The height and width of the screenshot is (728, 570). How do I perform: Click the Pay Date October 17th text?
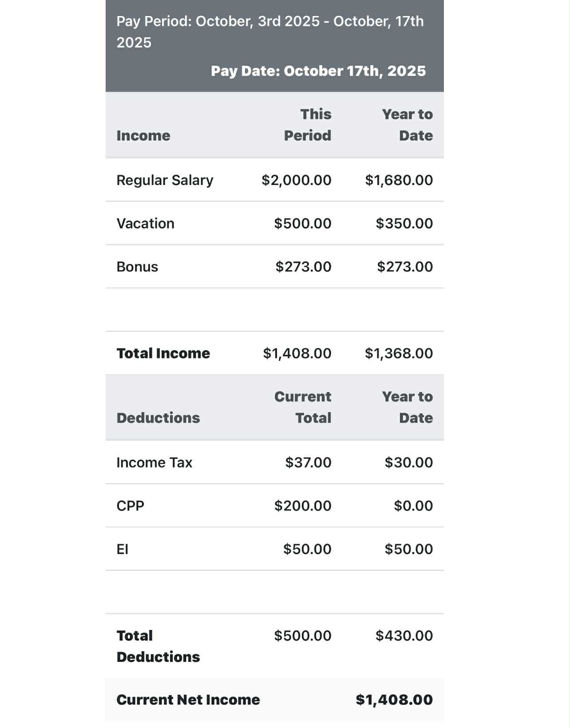pos(318,71)
